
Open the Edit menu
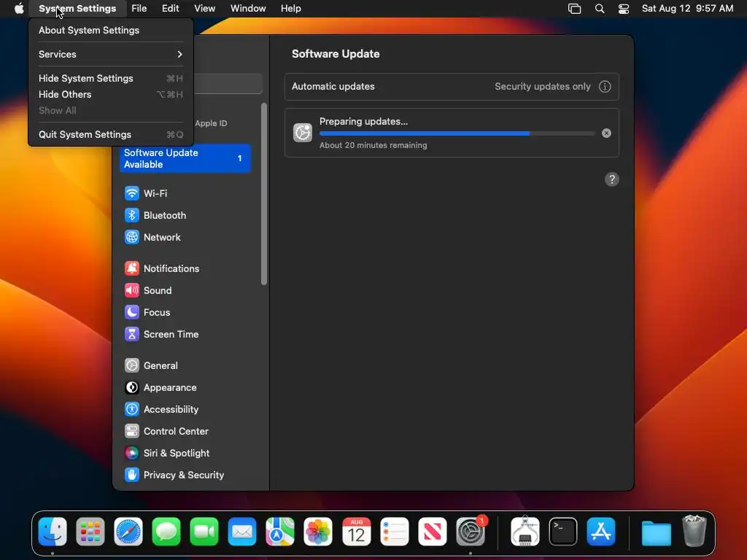click(x=170, y=9)
